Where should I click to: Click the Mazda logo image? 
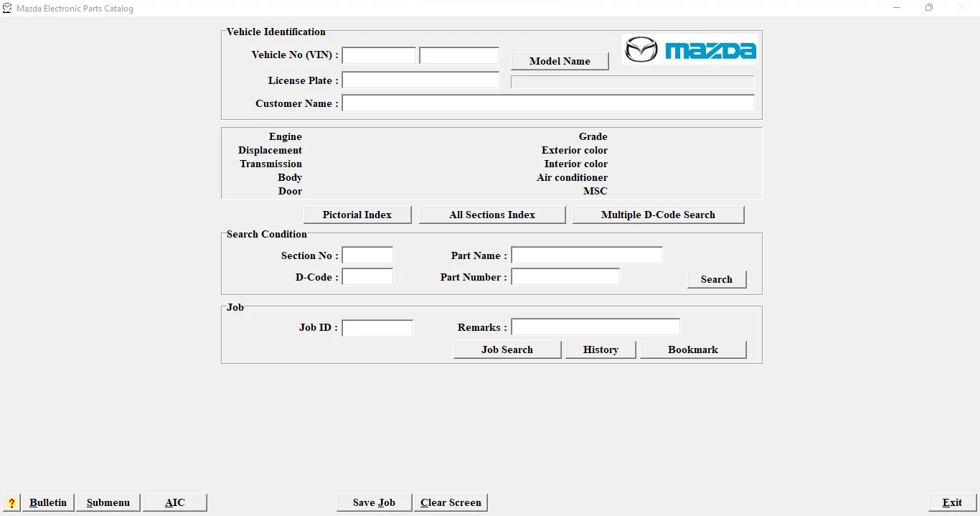pos(689,50)
